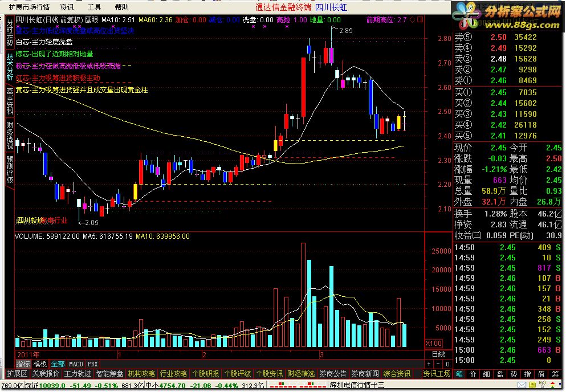Image resolution: width=566 pixels, height=392 pixels.
Task: Click the 日线 period label
Action: [x=438, y=354]
